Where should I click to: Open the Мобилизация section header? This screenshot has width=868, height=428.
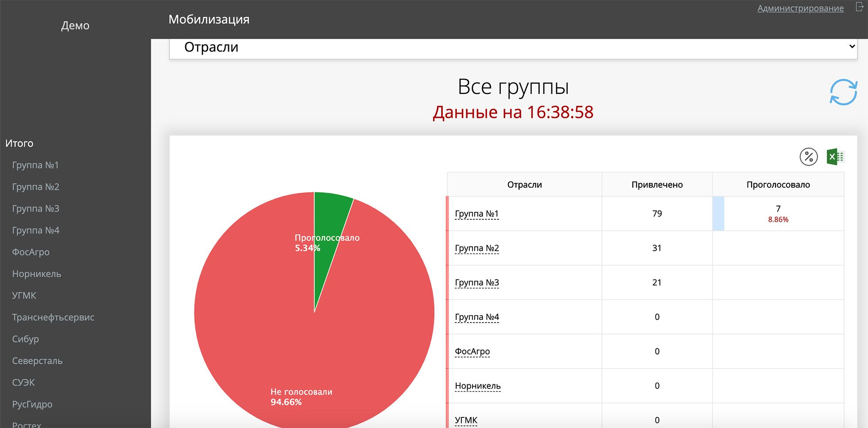[x=209, y=19]
